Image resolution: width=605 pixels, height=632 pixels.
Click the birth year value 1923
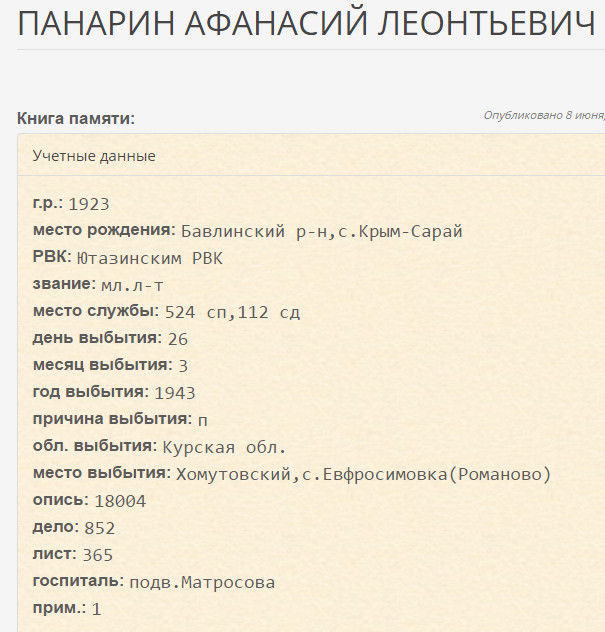pyautogui.click(x=89, y=204)
